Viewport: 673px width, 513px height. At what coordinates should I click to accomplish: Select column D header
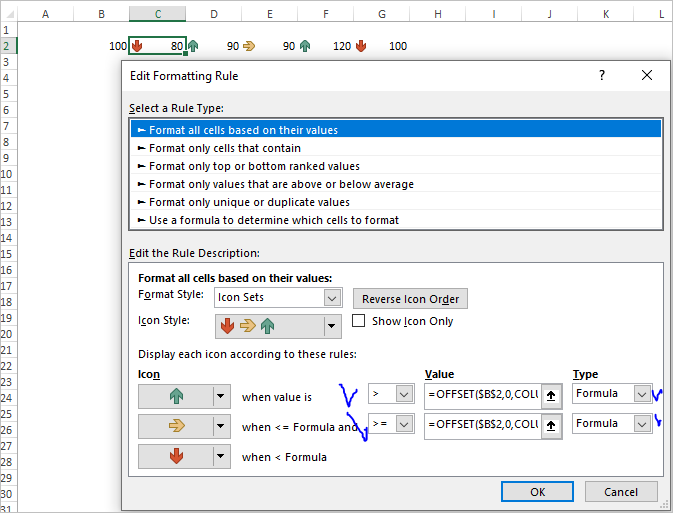[x=214, y=14]
